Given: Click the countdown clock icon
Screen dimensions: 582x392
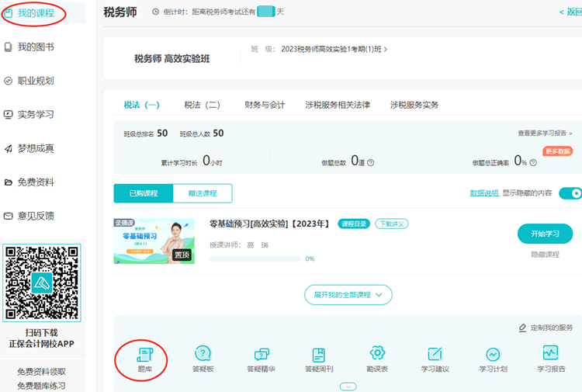Looking at the screenshot, I should [x=155, y=12].
